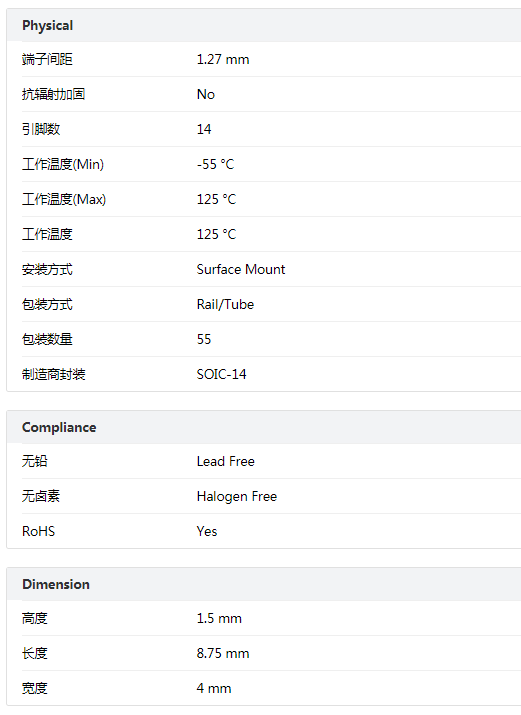
Task: Select the 1.27 mm terminal pitch value
Action: click(223, 59)
